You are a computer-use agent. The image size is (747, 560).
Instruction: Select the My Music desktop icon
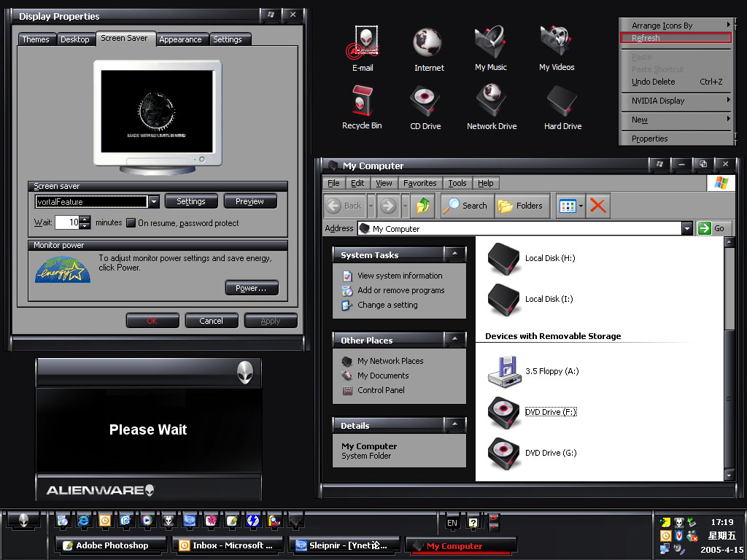pos(491,49)
